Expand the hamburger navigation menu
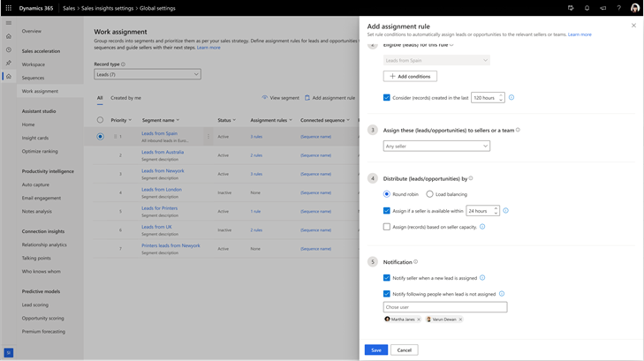The image size is (644, 361). [9, 23]
